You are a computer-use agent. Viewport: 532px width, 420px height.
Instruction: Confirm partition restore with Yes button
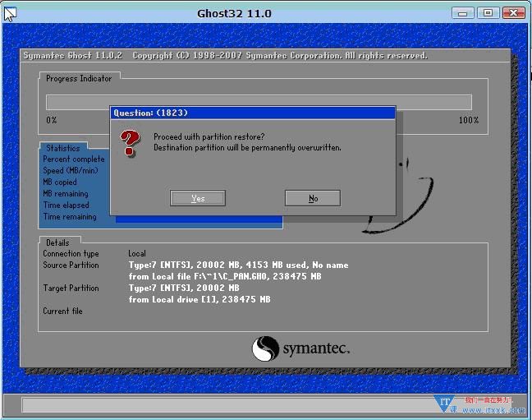198,198
